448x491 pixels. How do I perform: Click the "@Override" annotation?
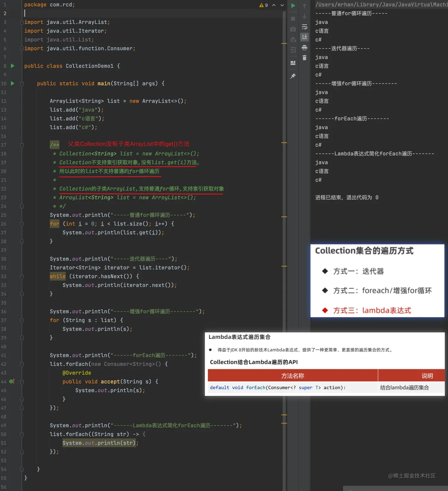click(77, 373)
